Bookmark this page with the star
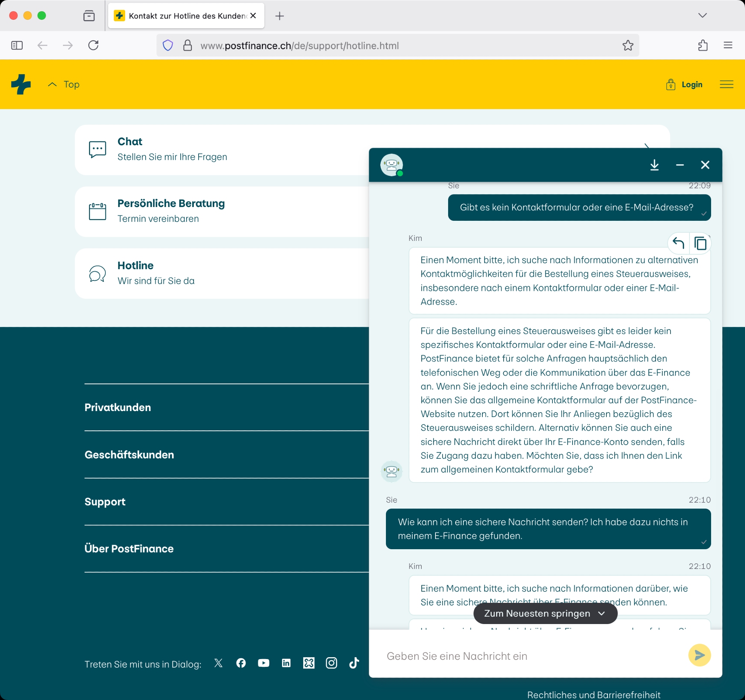Image resolution: width=745 pixels, height=700 pixels. click(628, 46)
